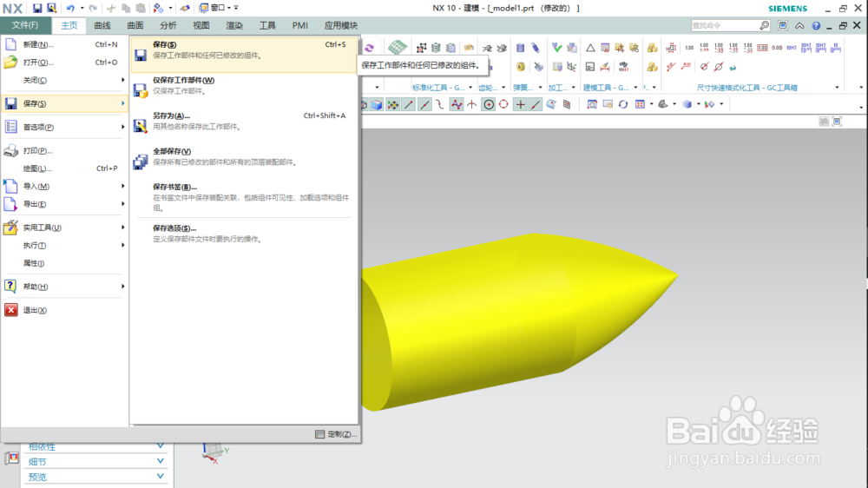The height and width of the screenshot is (488, 868).
Task: Open the 标准化工具 group dropdown
Action: pos(470,88)
